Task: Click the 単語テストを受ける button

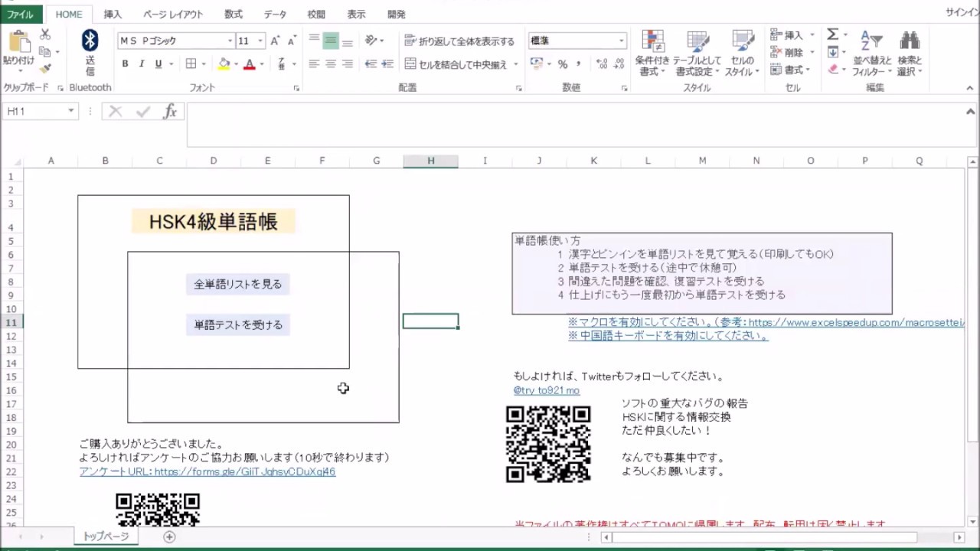Action: pyautogui.click(x=238, y=325)
